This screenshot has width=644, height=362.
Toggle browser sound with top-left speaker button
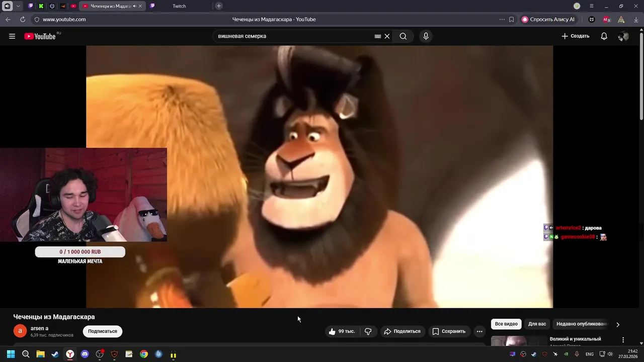pos(8,6)
